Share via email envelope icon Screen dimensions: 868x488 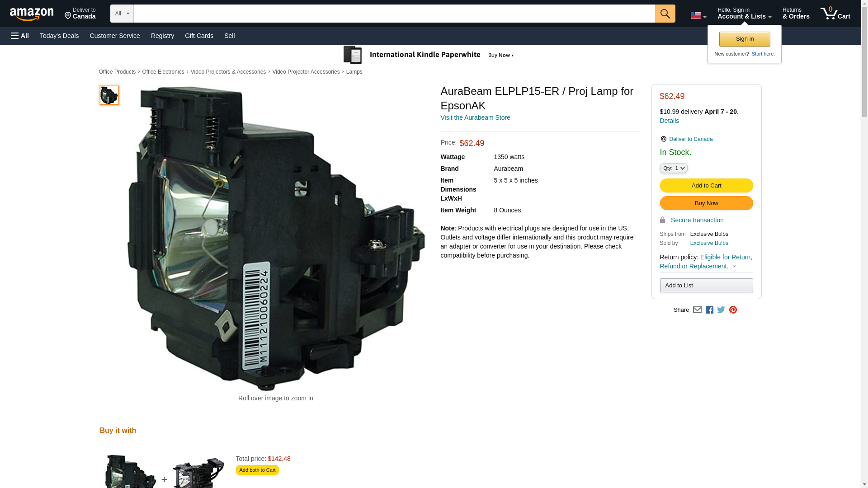(x=697, y=310)
